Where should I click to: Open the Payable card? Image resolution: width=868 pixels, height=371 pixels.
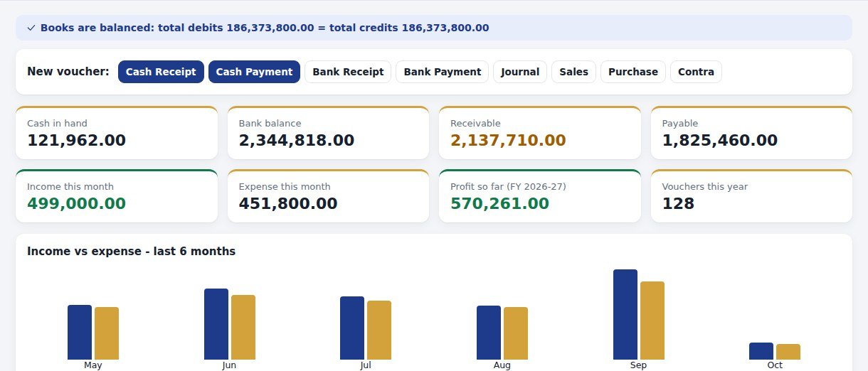pyautogui.click(x=751, y=133)
